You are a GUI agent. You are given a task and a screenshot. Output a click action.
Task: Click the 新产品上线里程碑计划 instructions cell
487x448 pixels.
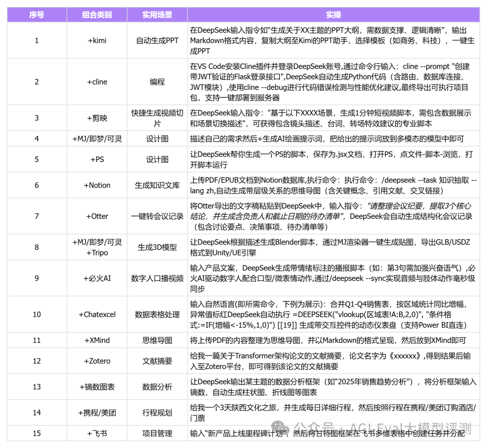(x=334, y=433)
